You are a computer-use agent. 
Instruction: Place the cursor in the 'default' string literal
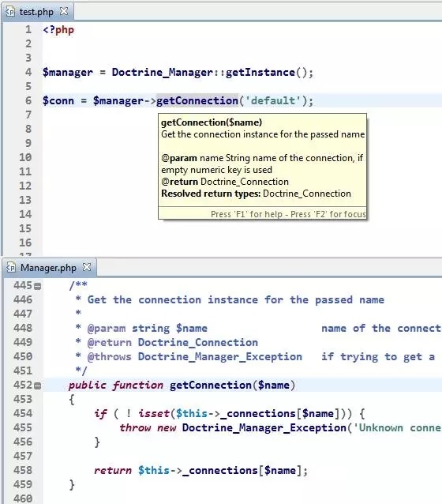[x=273, y=100]
